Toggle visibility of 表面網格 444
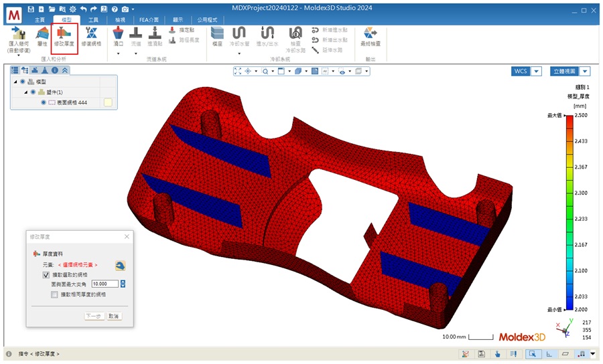 tap(44, 102)
